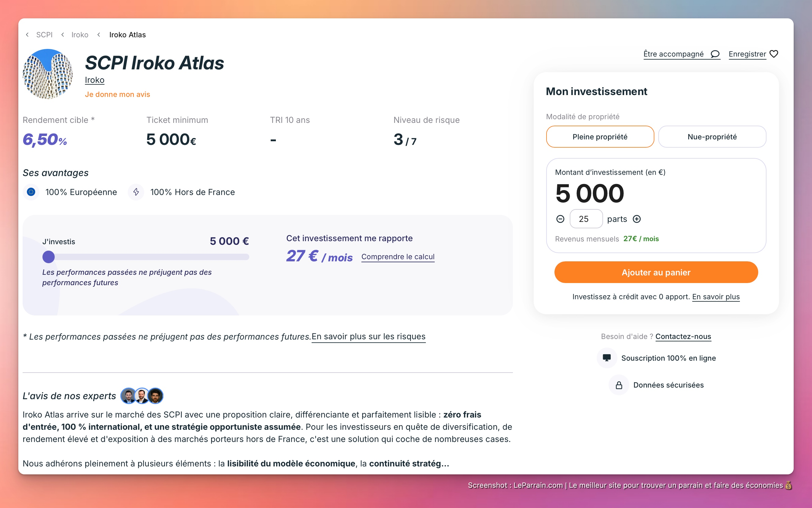Open Je donne mon avis link
812x508 pixels.
(x=117, y=94)
